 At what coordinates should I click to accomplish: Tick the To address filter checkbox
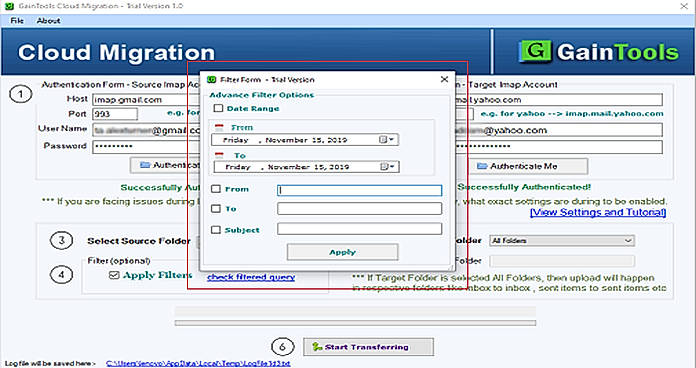tap(216, 209)
